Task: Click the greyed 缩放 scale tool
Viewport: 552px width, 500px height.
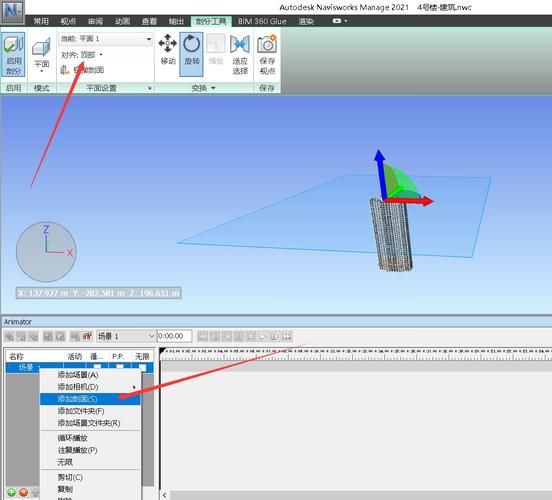Action: coord(216,50)
